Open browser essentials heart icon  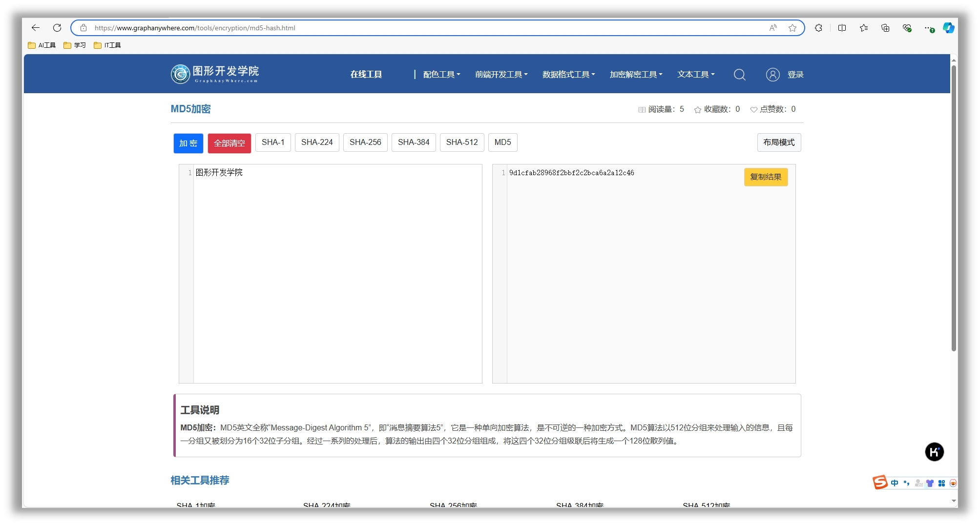907,28
